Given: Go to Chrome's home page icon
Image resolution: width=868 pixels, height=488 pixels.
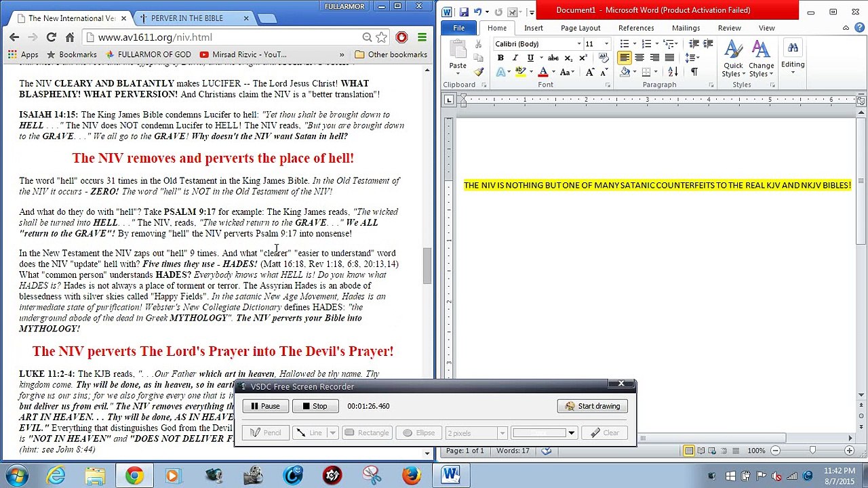Looking at the screenshot, I should coord(70,37).
